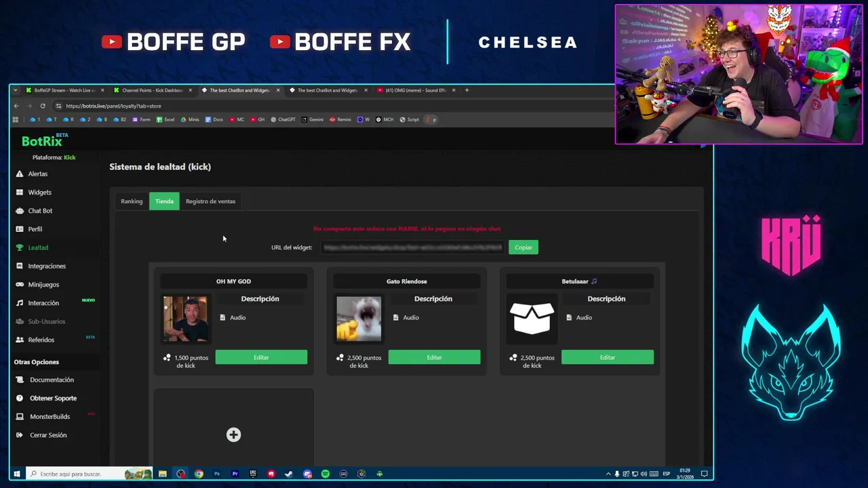868x488 pixels.
Task: Close the Channel Points browser tab
Action: 190,90
